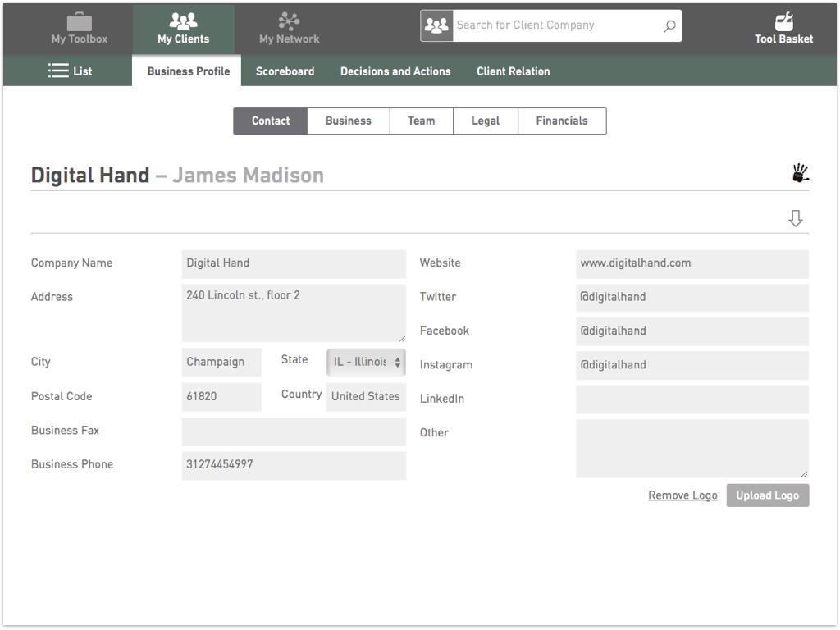
Task: Click the empty LinkedIn field
Action: click(x=692, y=399)
